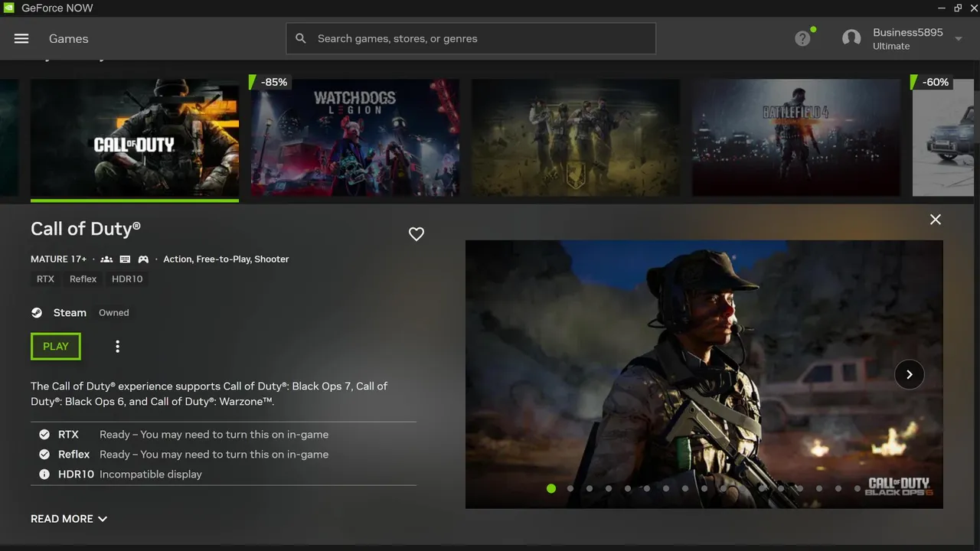Click the user profile avatar icon
The width and height of the screenshot is (980, 551).
tap(851, 38)
